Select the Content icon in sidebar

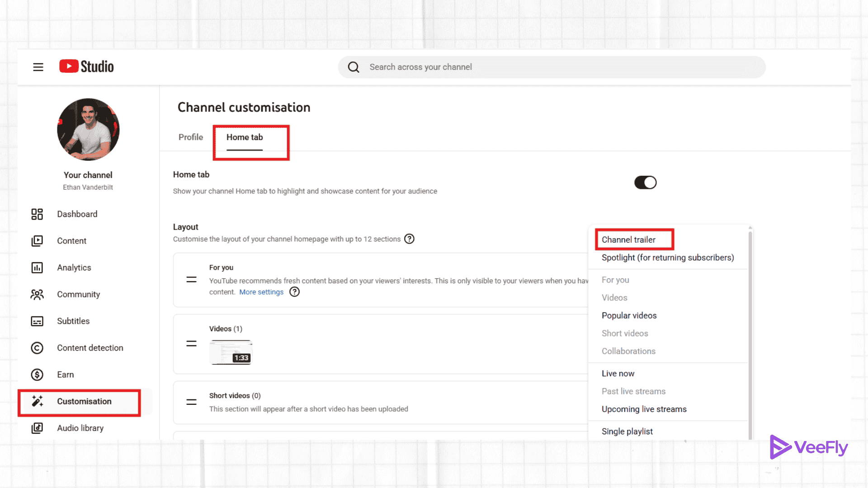click(x=37, y=240)
